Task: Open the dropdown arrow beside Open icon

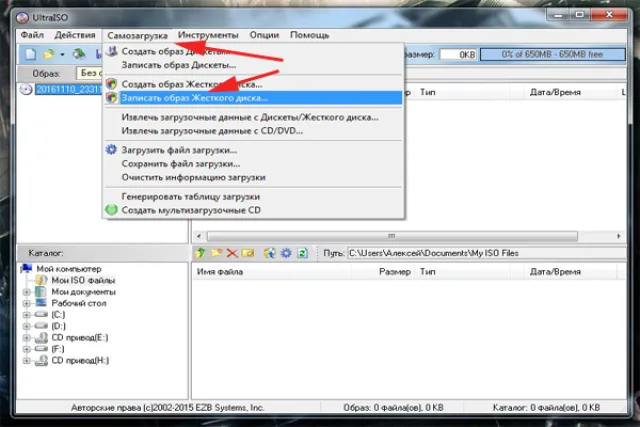Action: point(62,55)
